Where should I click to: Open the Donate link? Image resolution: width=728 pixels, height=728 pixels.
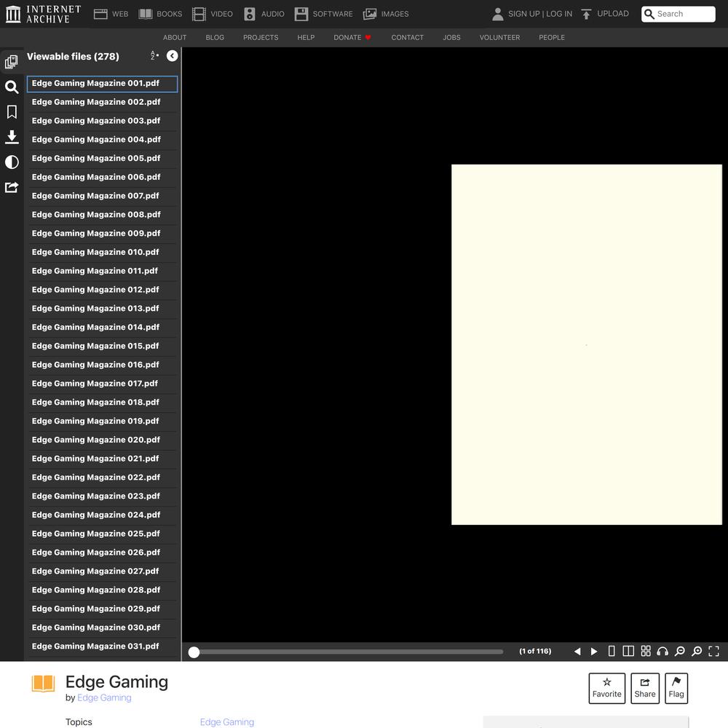[x=352, y=38]
